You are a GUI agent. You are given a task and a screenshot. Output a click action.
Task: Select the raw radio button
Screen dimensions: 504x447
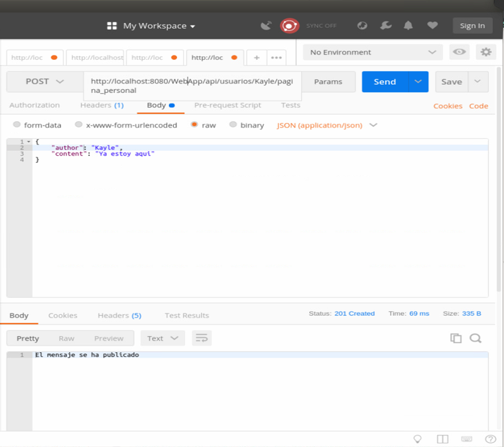194,124
